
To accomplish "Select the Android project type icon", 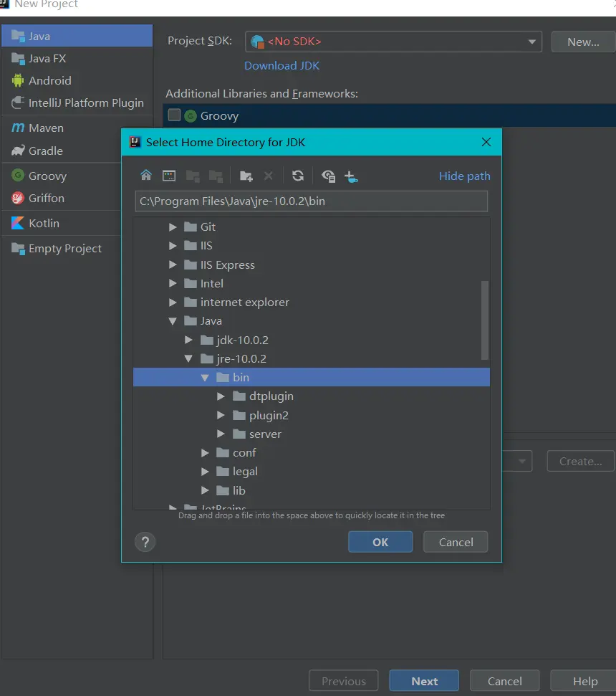I will pyautogui.click(x=18, y=80).
